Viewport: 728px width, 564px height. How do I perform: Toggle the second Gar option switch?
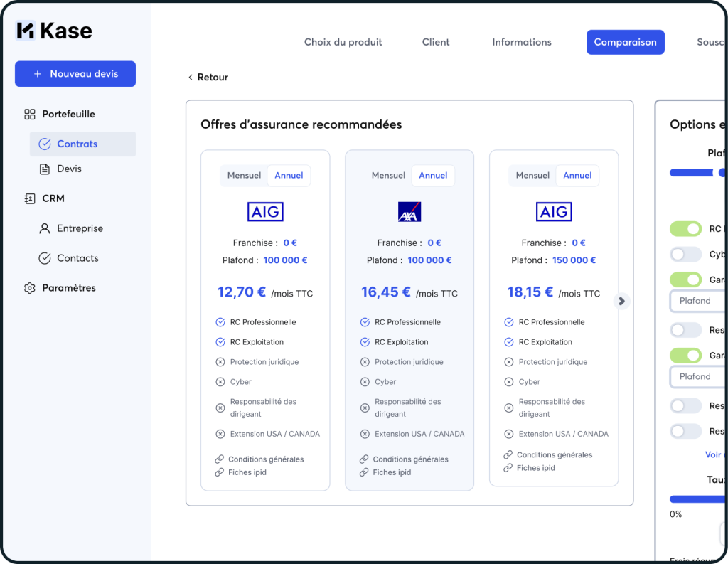[686, 356]
